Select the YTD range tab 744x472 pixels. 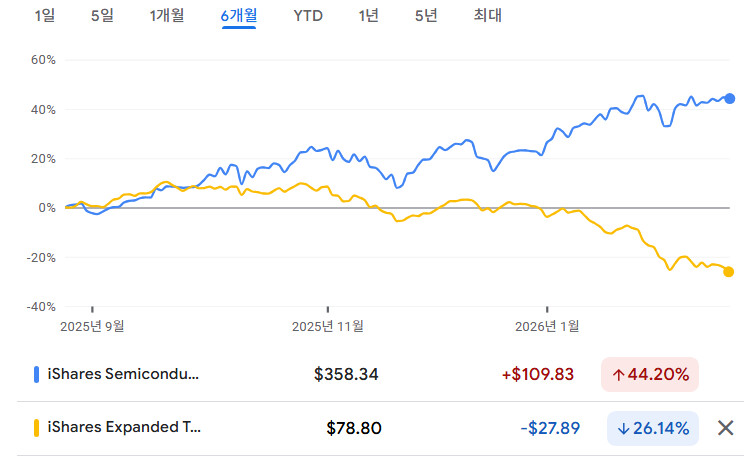pos(308,15)
